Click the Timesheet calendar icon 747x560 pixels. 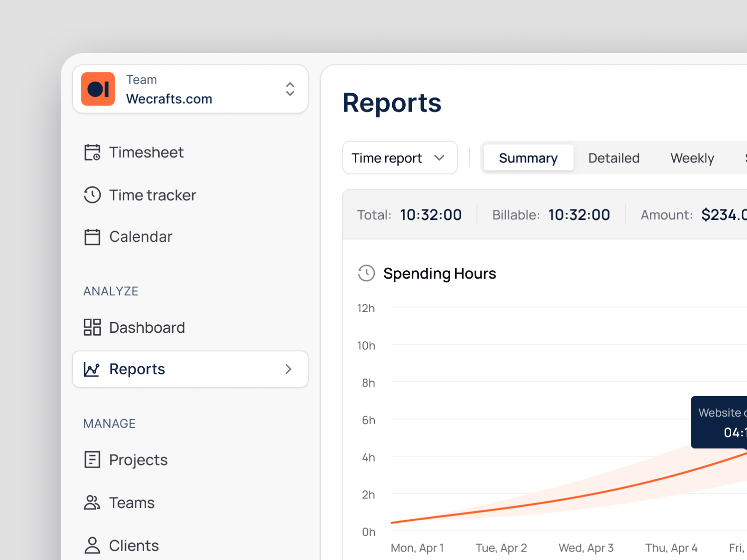(92, 152)
